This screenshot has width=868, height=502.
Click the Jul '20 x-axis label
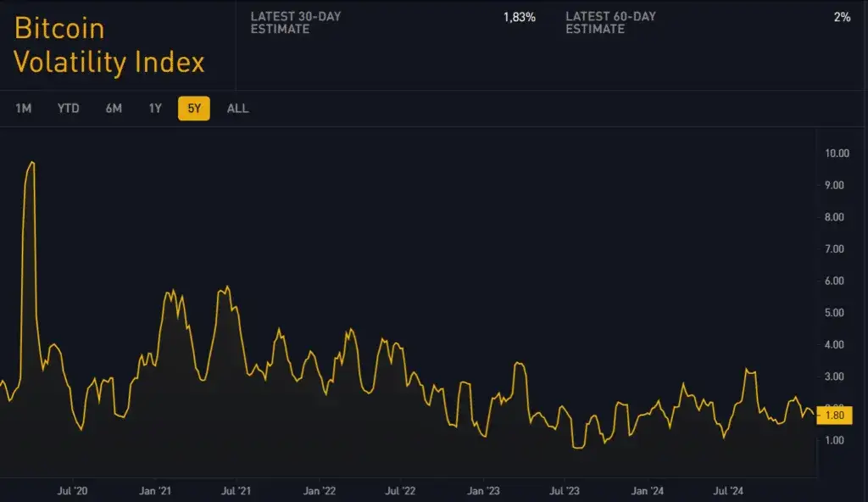point(71,491)
